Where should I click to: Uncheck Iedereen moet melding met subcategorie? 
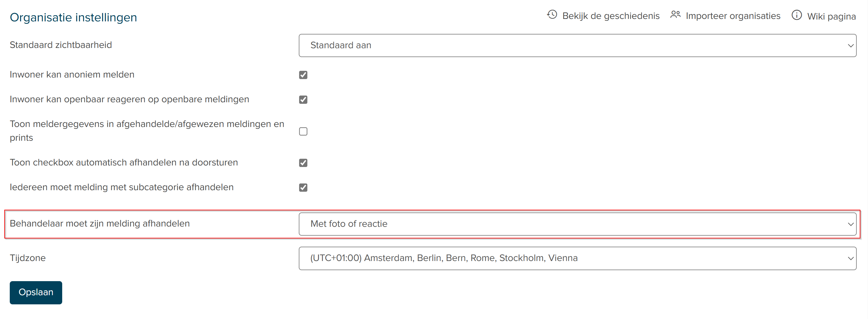303,187
